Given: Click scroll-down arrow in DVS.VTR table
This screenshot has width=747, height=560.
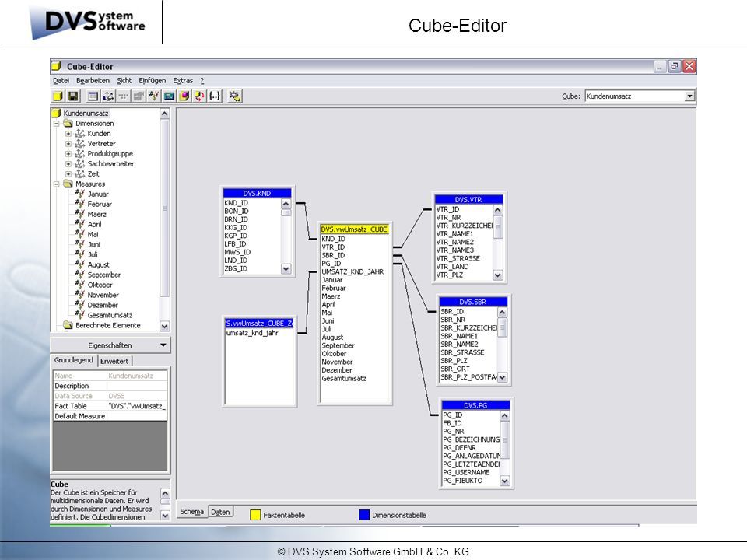Looking at the screenshot, I should pyautogui.click(x=497, y=275).
